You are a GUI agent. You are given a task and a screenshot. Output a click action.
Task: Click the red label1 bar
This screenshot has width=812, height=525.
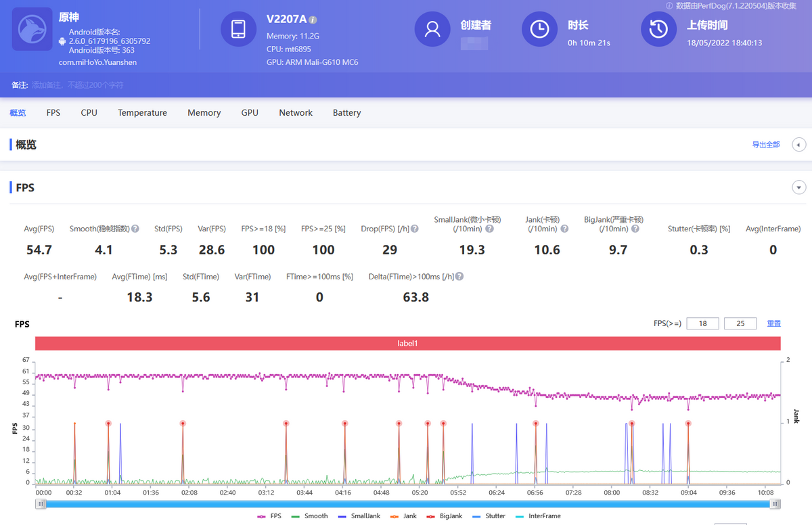407,344
